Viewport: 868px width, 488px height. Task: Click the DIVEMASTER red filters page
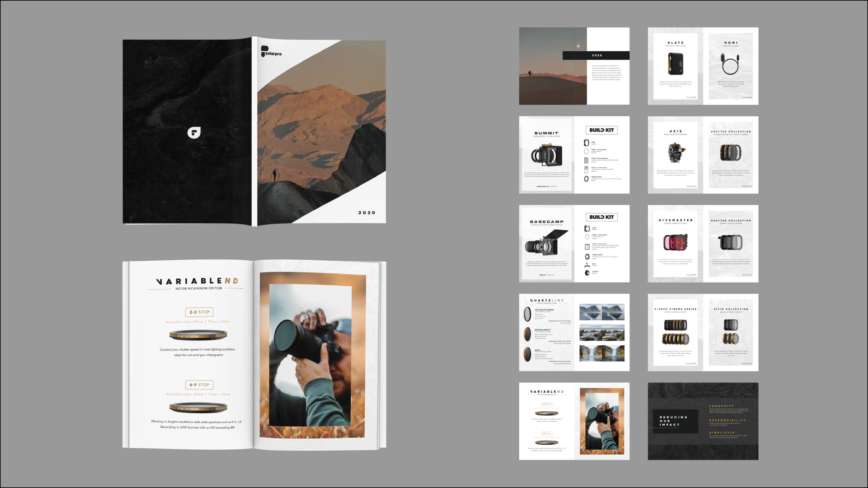[675, 244]
